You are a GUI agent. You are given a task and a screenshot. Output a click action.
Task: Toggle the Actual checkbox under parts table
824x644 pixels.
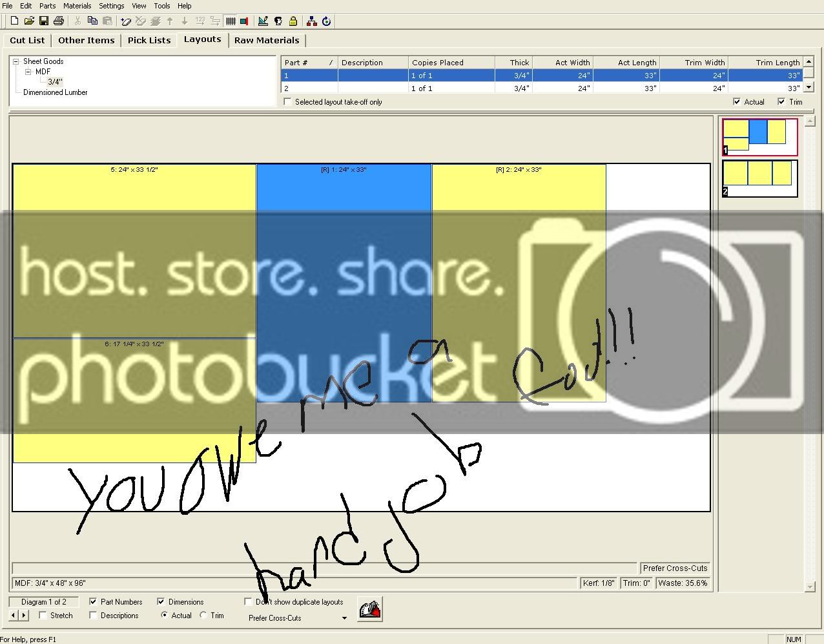coord(737,102)
